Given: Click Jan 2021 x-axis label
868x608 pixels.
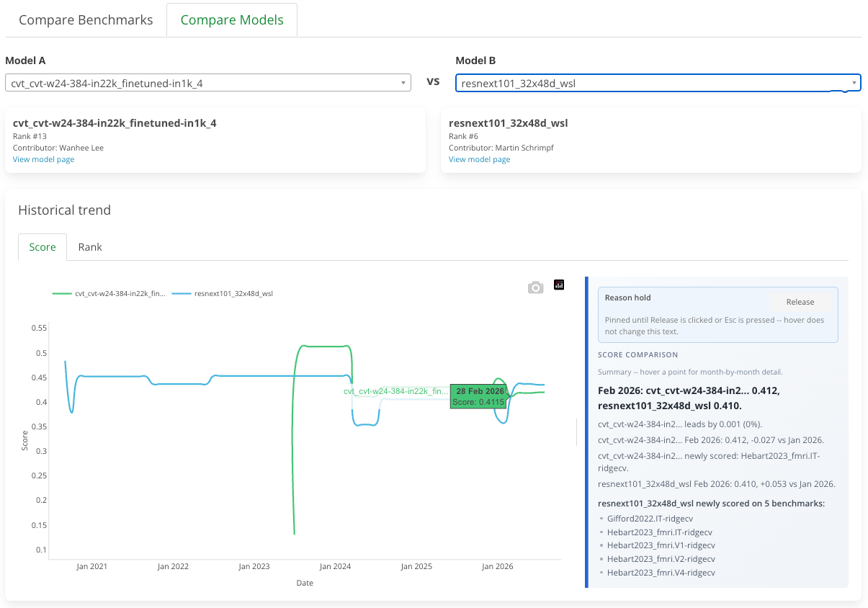Looking at the screenshot, I should [91, 566].
